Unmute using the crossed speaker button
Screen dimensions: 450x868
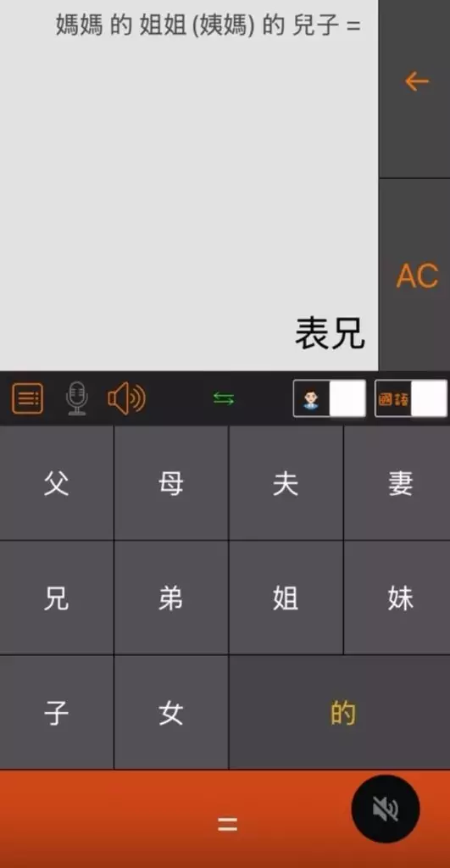pyautogui.click(x=386, y=809)
